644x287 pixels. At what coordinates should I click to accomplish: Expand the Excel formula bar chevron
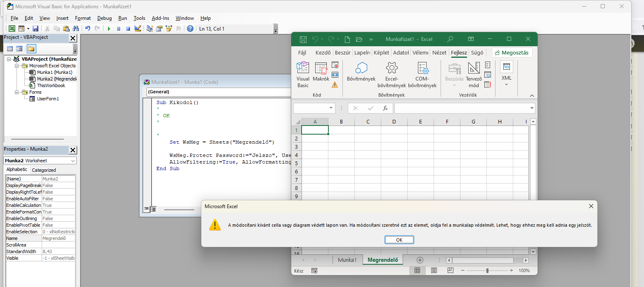(531, 108)
